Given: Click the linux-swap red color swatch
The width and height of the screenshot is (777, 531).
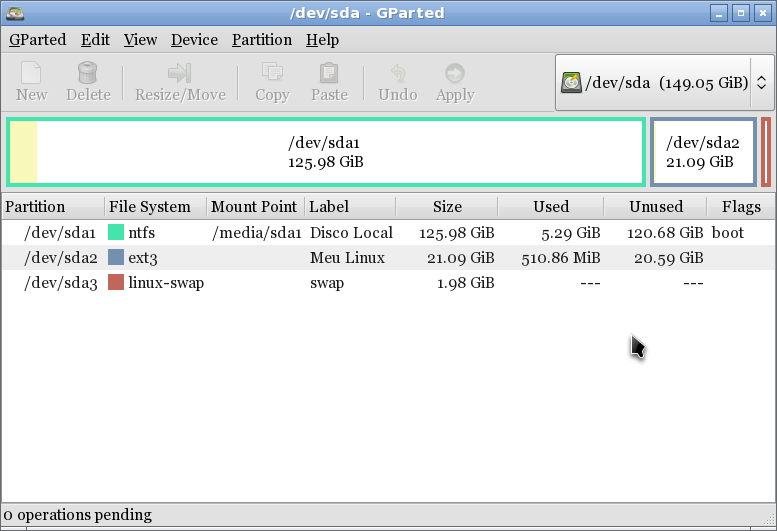Looking at the screenshot, I should [x=115, y=282].
